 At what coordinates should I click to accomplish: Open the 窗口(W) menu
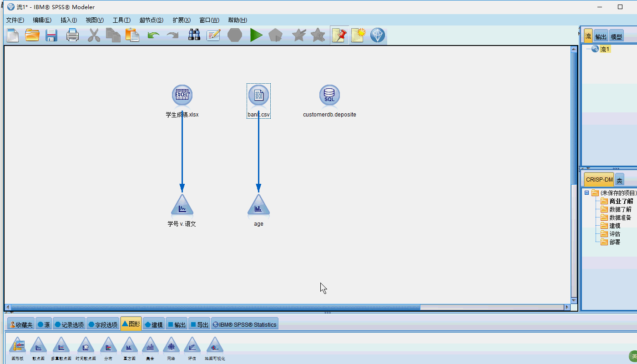point(209,20)
